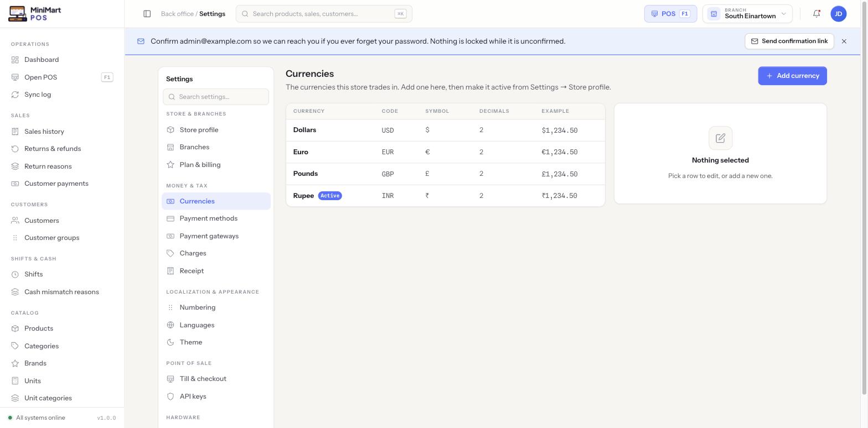Select the Dollars currency row
868x428 pixels.
point(445,131)
